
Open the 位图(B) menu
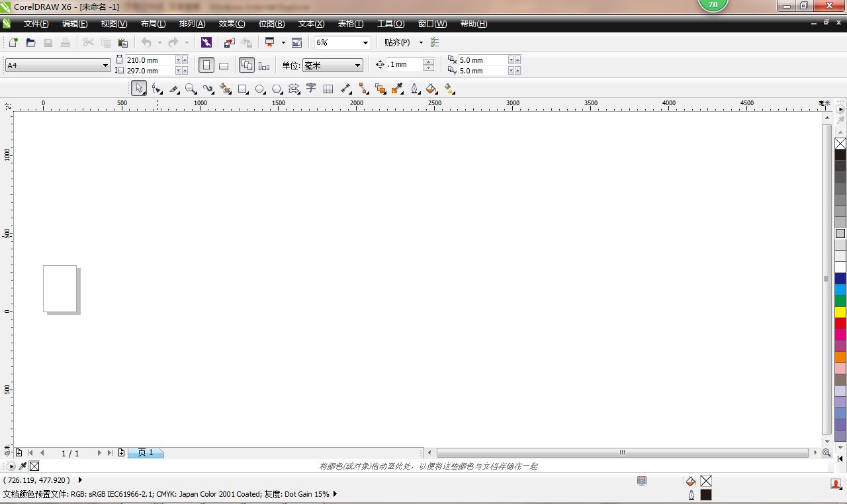coord(271,24)
